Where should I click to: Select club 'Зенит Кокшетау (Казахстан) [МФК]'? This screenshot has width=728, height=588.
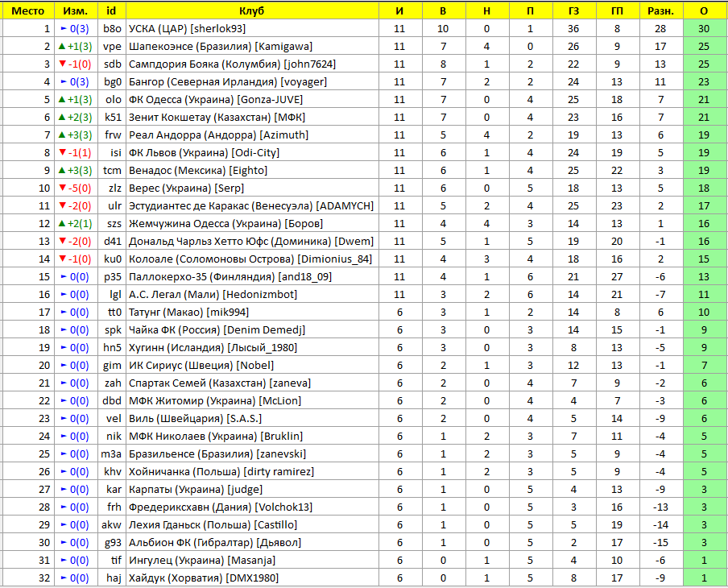click(217, 117)
